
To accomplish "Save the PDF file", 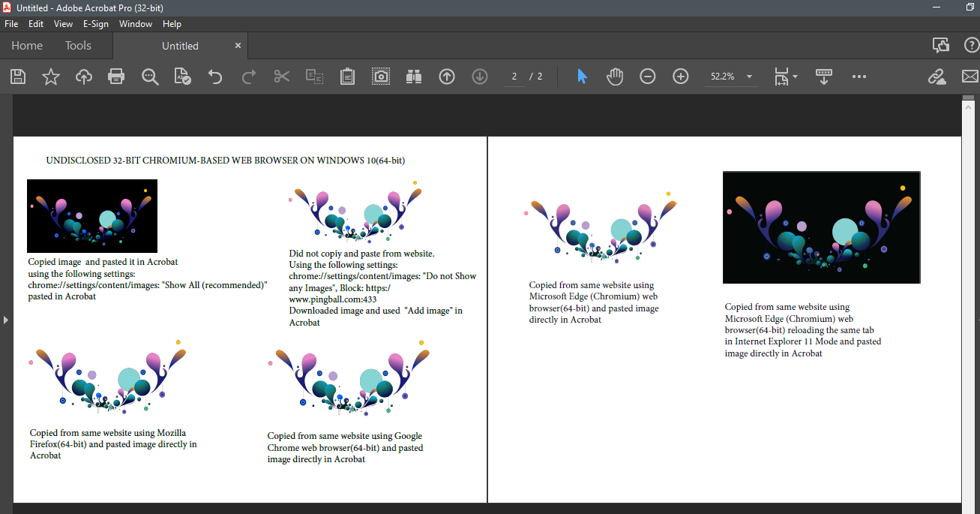I will 17,76.
